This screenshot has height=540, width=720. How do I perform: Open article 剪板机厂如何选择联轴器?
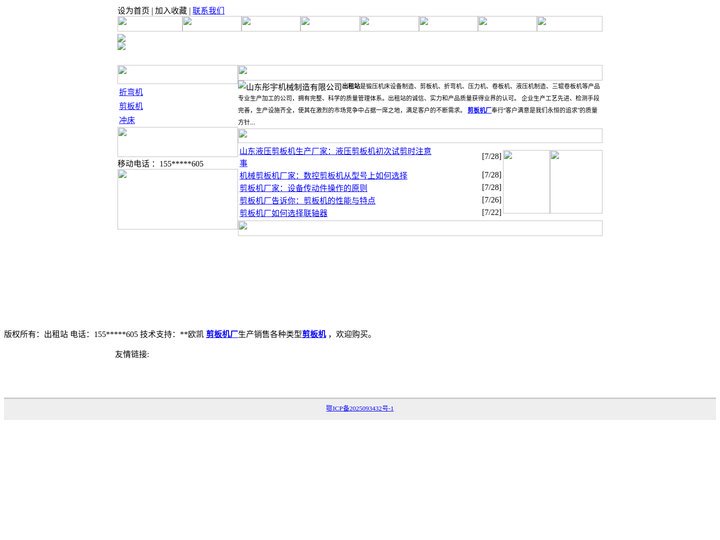click(283, 213)
